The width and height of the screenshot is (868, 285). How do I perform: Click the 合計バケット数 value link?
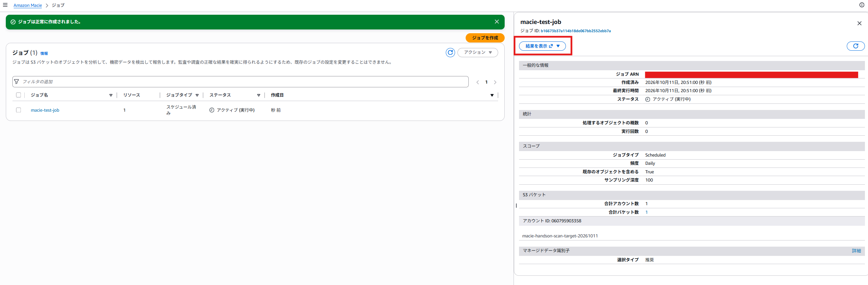coord(647,212)
